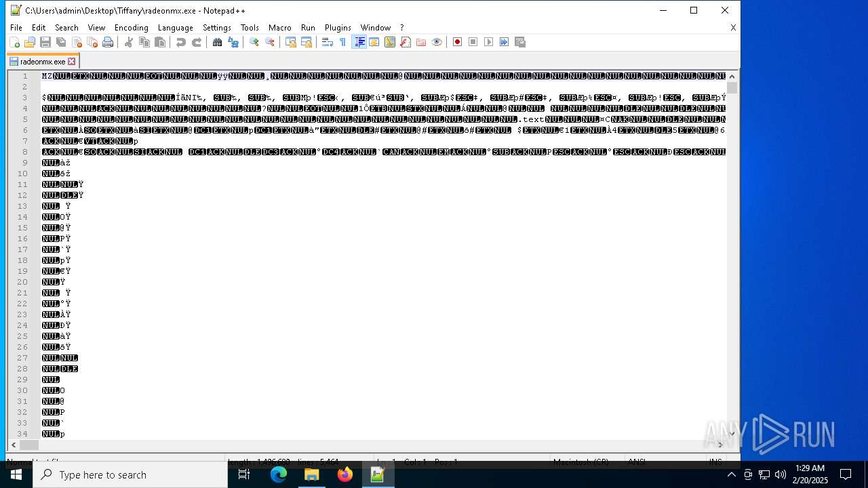Click the Save All icon
868x488 pixels.
[61, 42]
